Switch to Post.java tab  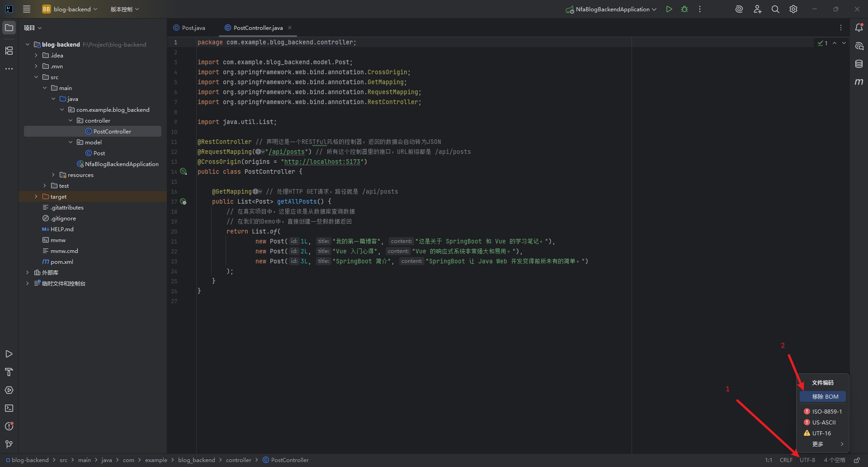(189, 28)
